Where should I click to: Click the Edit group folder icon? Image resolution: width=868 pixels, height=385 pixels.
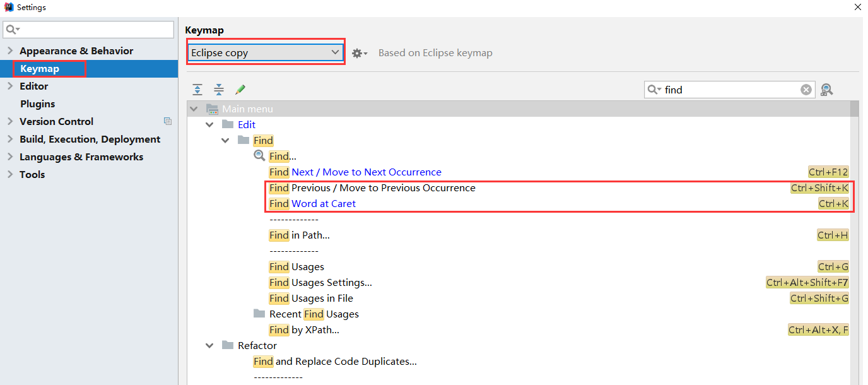(228, 124)
